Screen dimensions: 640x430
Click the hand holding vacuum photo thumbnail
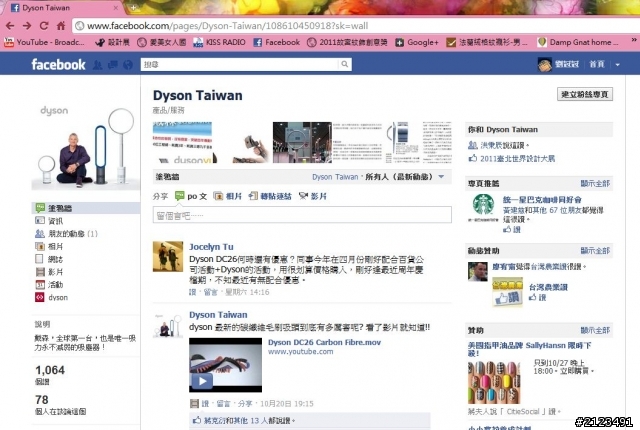pyautogui.click(x=242, y=142)
